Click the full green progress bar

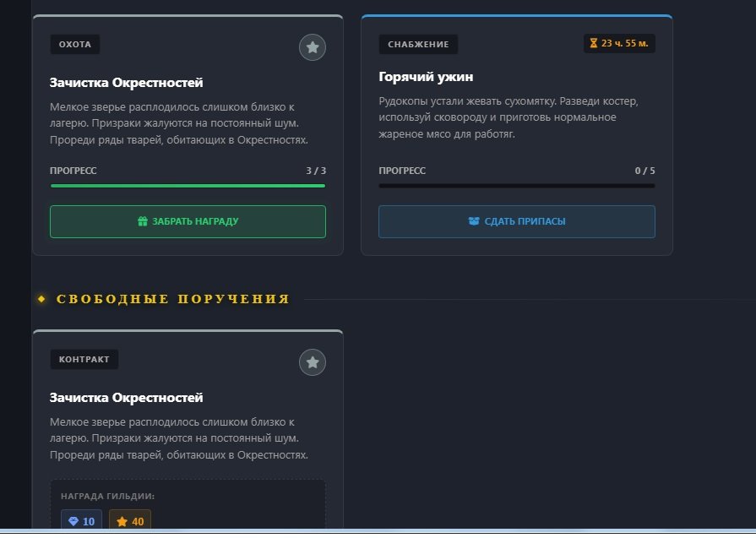tap(188, 186)
